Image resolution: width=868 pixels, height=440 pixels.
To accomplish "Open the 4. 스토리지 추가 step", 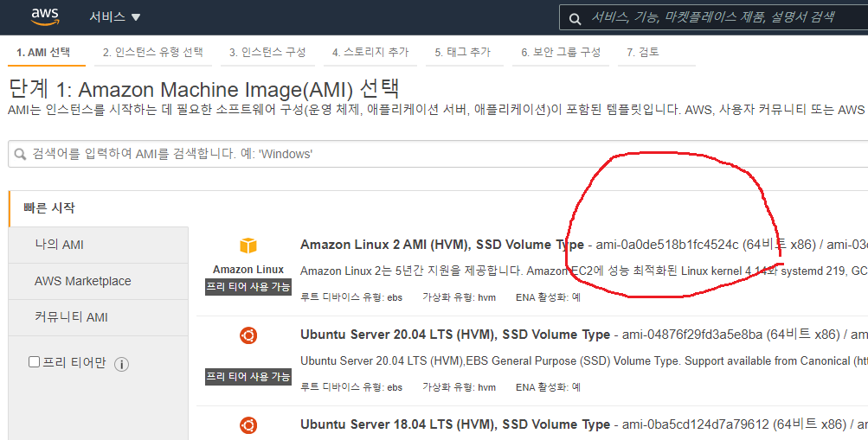I will 370,53.
